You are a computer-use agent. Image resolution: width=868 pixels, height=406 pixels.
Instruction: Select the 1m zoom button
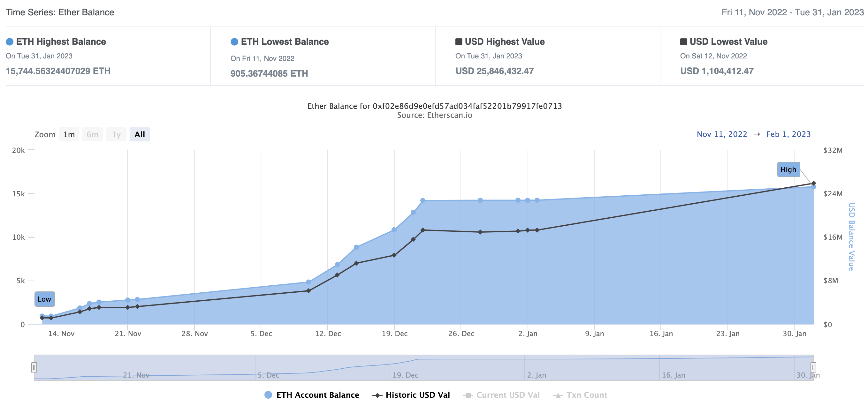[69, 135]
